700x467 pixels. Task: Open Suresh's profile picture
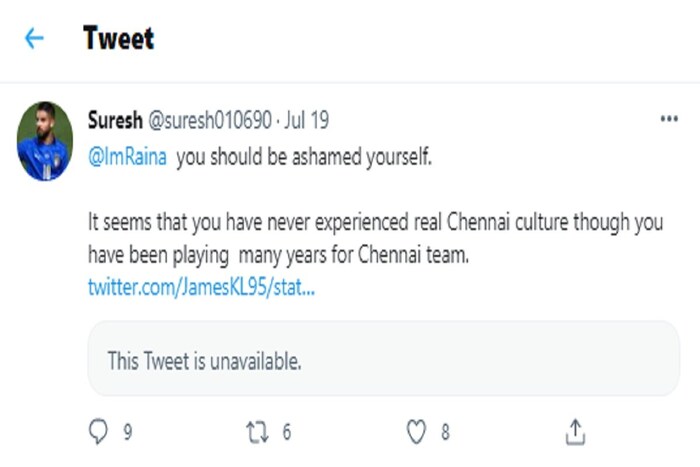pyautogui.click(x=45, y=141)
